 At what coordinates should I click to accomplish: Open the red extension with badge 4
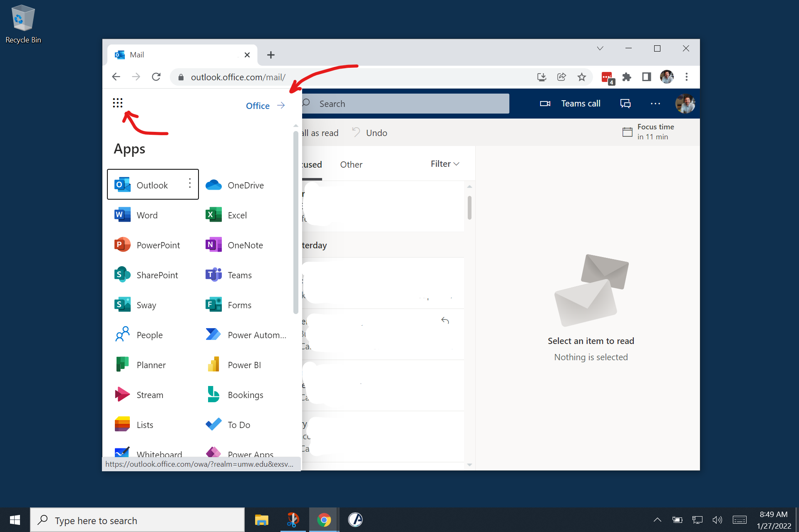tap(608, 77)
